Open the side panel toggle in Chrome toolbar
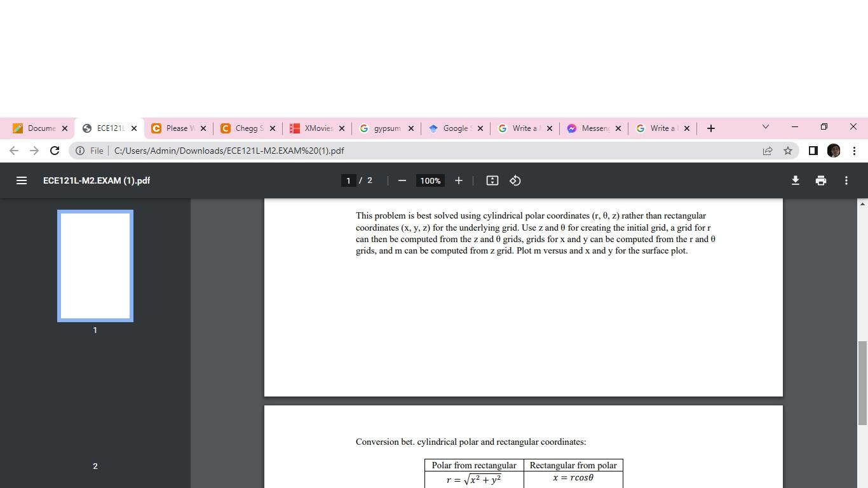Viewport: 868px width, 488px height. [813, 151]
